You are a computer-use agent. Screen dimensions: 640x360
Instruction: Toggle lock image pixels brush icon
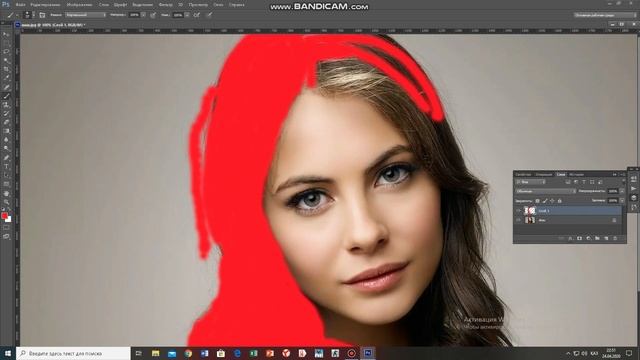pos(545,201)
